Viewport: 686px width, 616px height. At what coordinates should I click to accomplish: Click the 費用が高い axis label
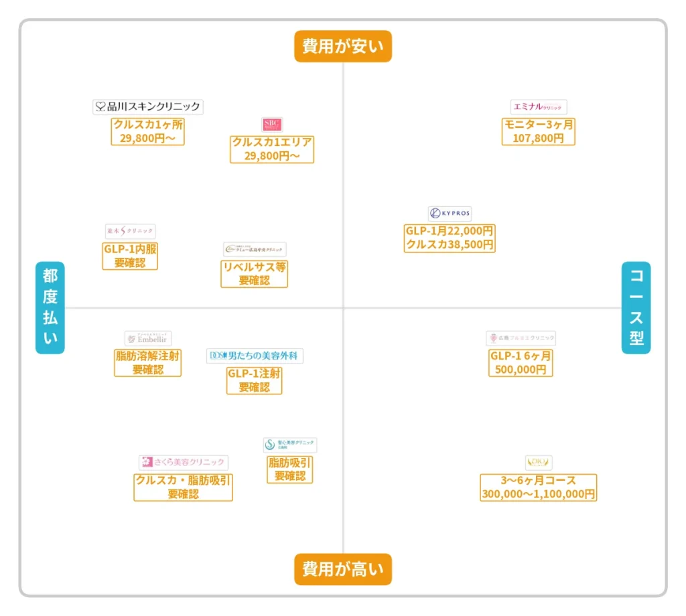(343, 569)
